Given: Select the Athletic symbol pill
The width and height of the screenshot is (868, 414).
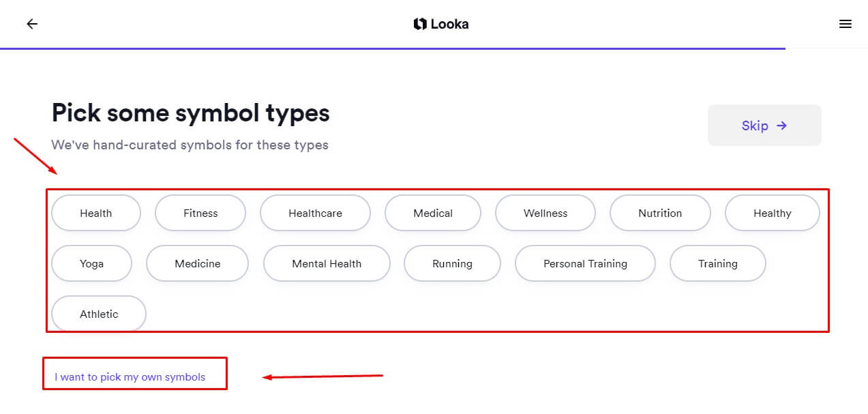Looking at the screenshot, I should [x=98, y=314].
